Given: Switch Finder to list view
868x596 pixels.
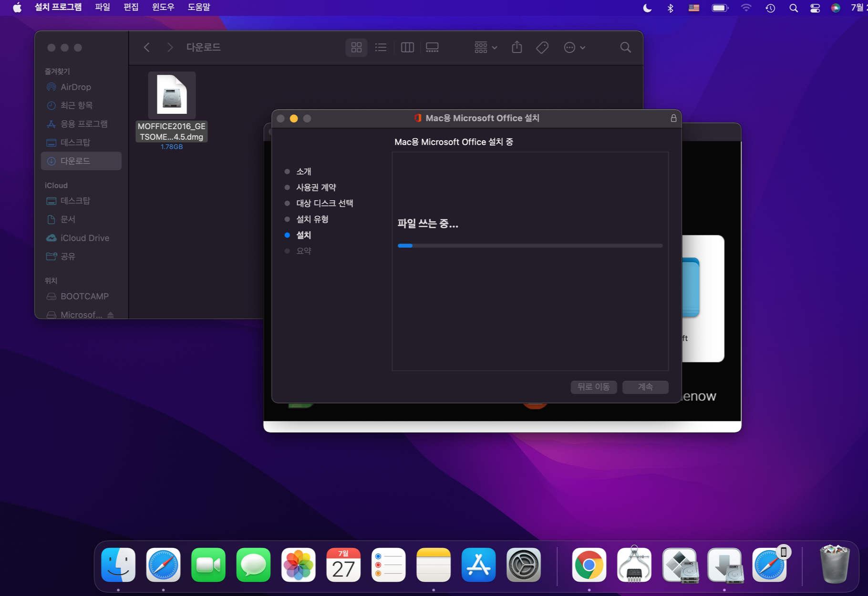Looking at the screenshot, I should click(x=381, y=47).
